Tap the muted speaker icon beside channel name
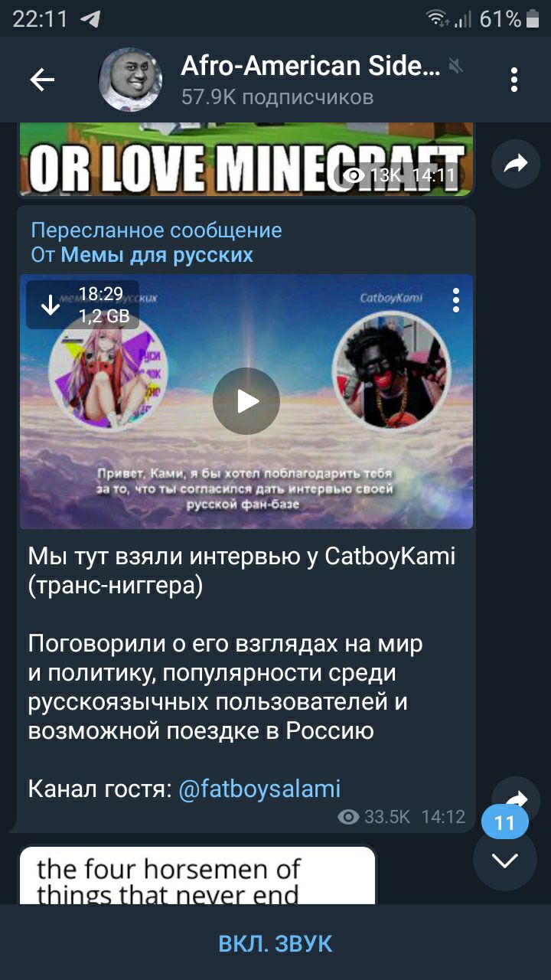Viewport: 551px width, 980px height. (456, 67)
